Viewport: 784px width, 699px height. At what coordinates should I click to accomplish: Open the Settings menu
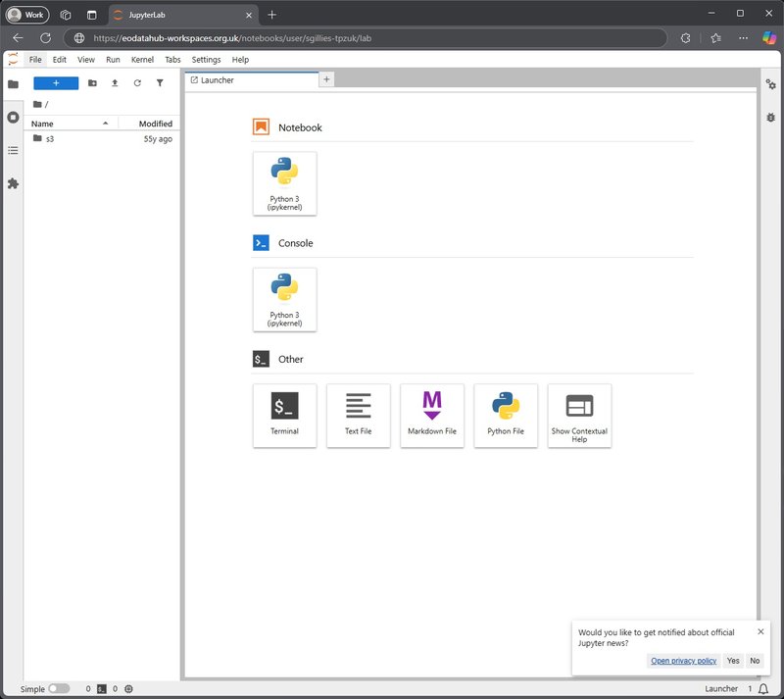click(x=206, y=60)
